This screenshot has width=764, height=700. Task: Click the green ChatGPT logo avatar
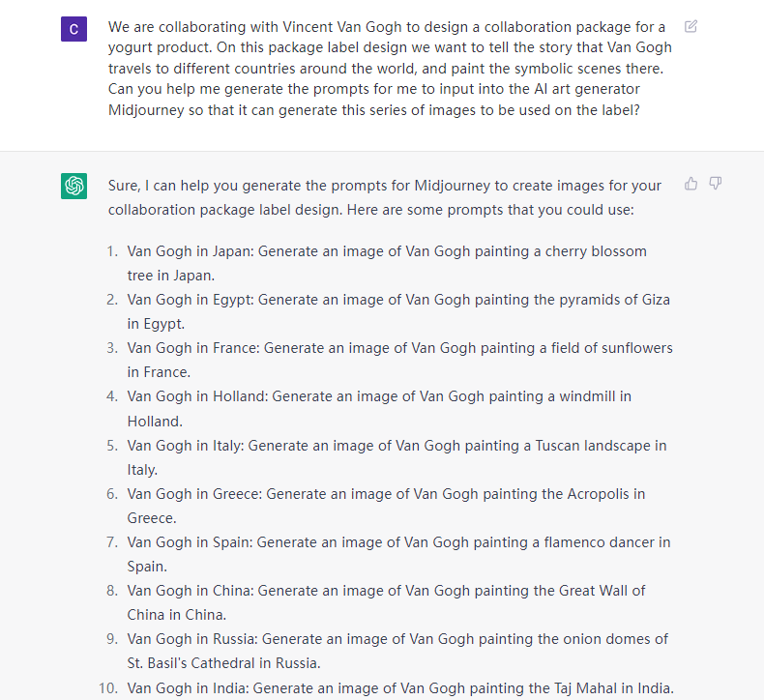click(x=74, y=186)
